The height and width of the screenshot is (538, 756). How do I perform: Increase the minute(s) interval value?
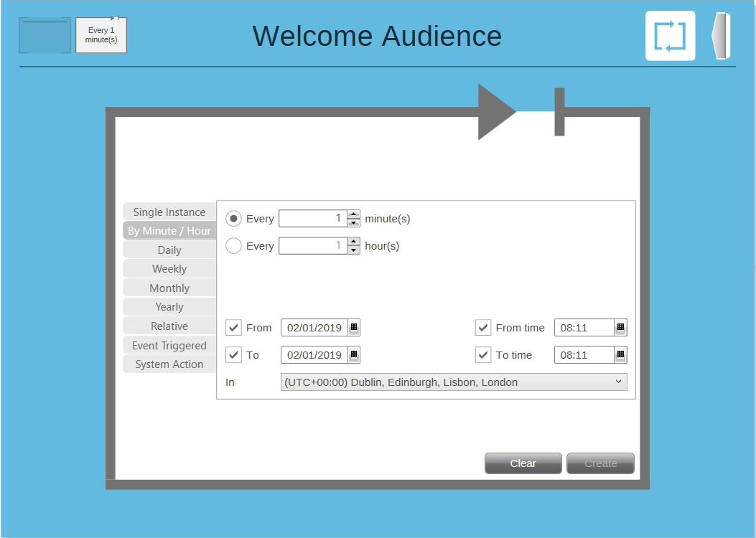pyautogui.click(x=354, y=214)
